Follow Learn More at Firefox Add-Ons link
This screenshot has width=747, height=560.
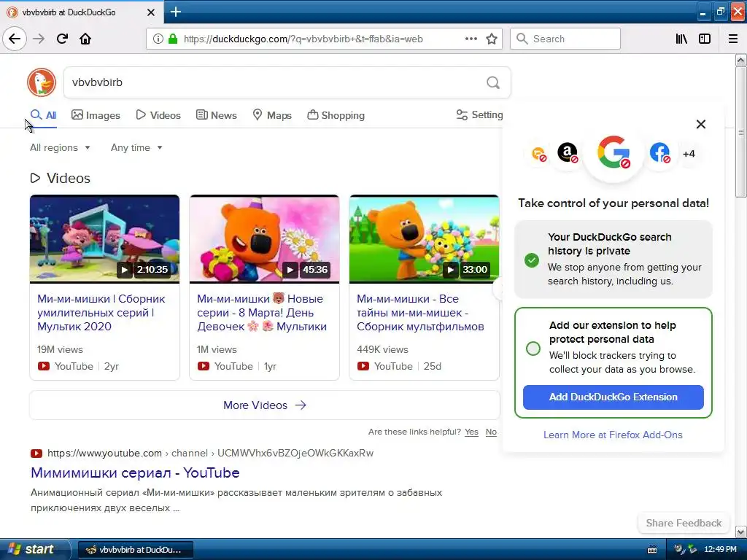pos(613,435)
